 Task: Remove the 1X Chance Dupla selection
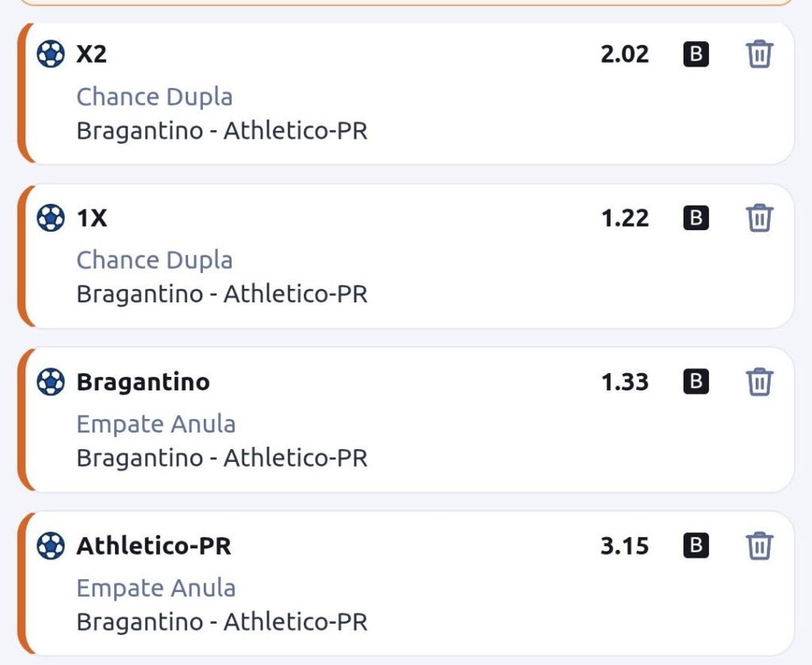click(x=759, y=217)
